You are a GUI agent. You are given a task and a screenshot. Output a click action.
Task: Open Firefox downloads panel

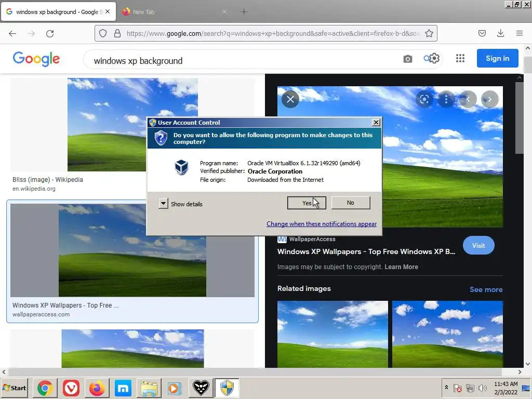point(500,33)
